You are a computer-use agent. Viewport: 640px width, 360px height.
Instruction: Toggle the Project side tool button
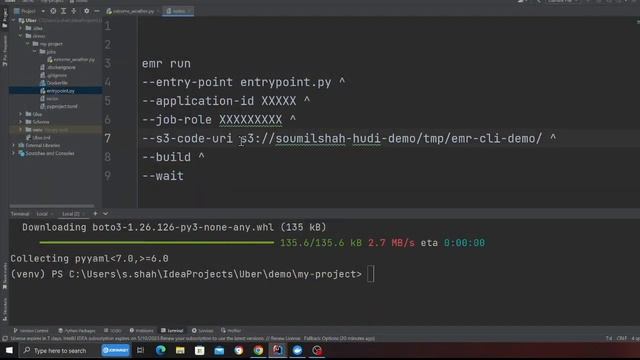tap(4, 18)
